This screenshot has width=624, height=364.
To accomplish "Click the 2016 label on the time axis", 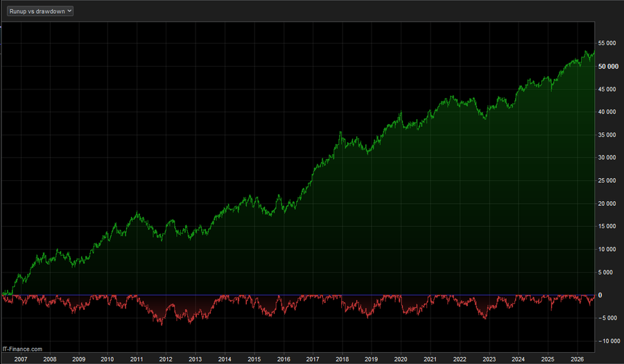I will [x=284, y=359].
